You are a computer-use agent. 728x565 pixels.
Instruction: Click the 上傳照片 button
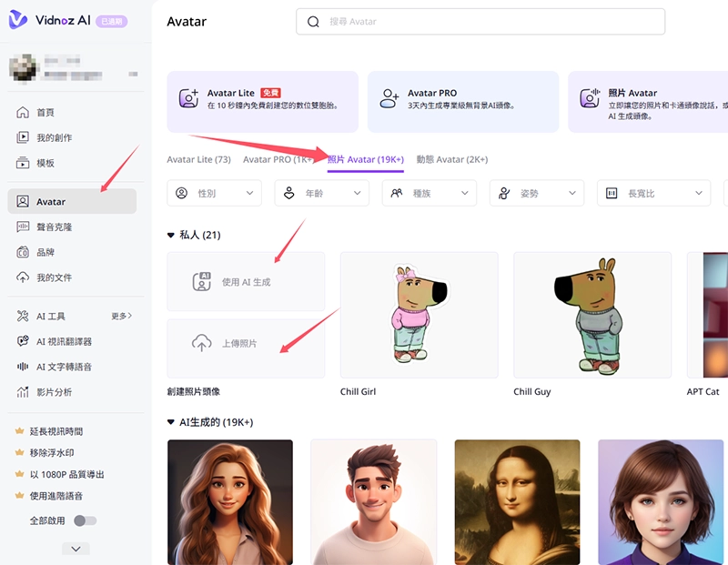246,348
